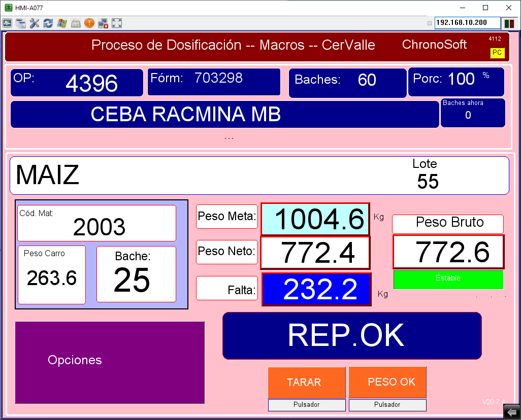Click the back arrow icon at bottom right
The image size is (521, 420).
click(512, 412)
